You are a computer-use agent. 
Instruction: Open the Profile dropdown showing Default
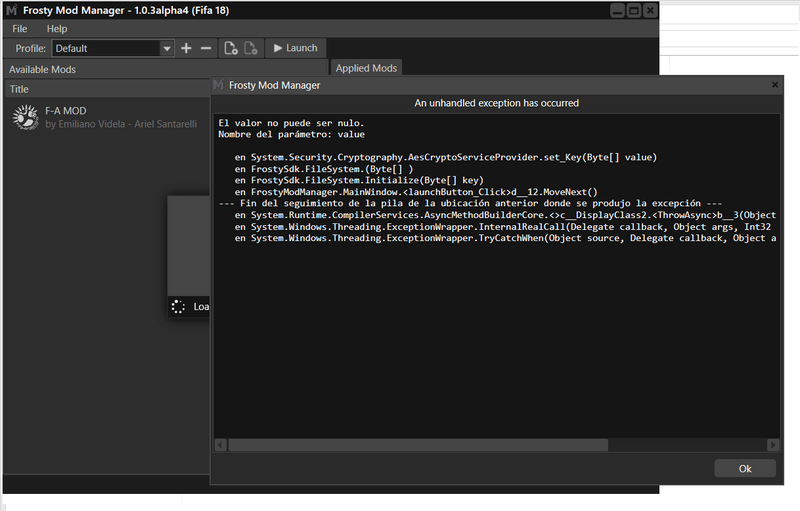[x=113, y=48]
